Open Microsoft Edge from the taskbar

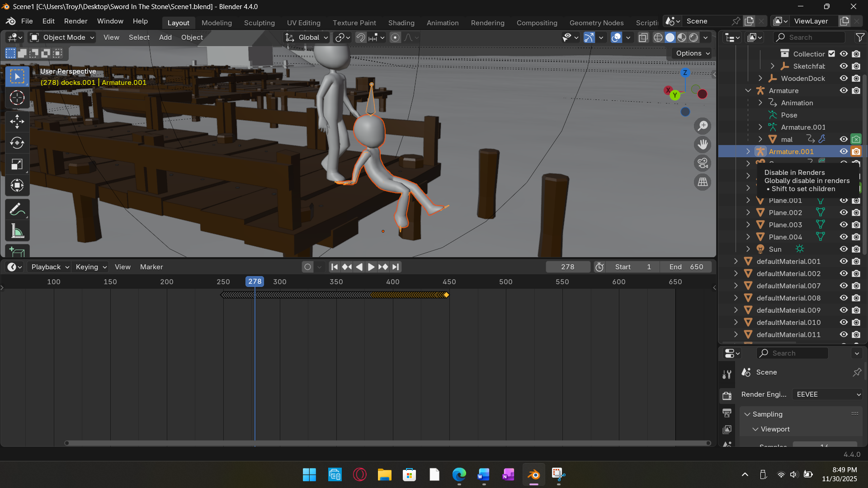[459, 475]
